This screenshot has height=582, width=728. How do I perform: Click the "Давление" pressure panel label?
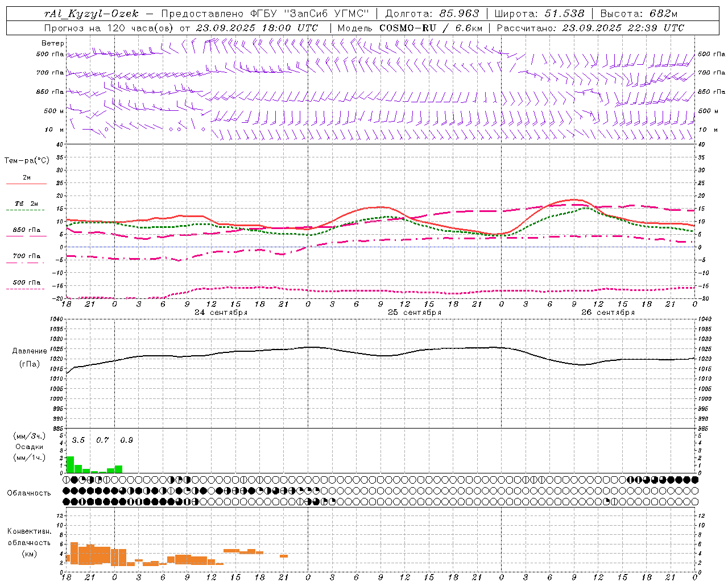(30, 351)
